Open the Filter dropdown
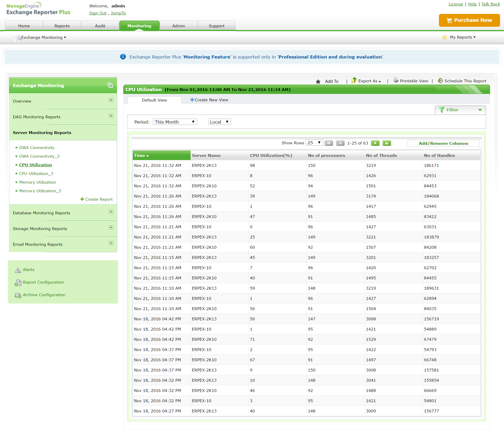The height and width of the screenshot is (430, 504). [460, 110]
